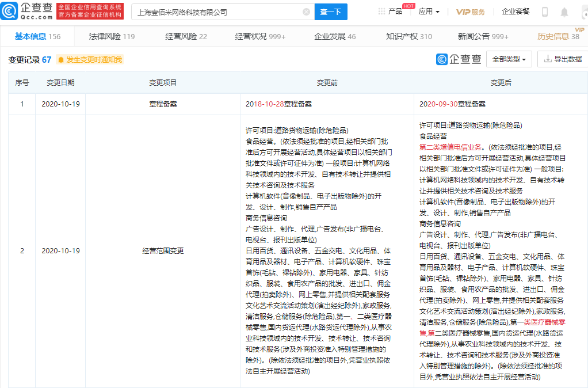This screenshot has height=388, width=588.
Task: Click the official credit system red banner
Action: [x=90, y=12]
